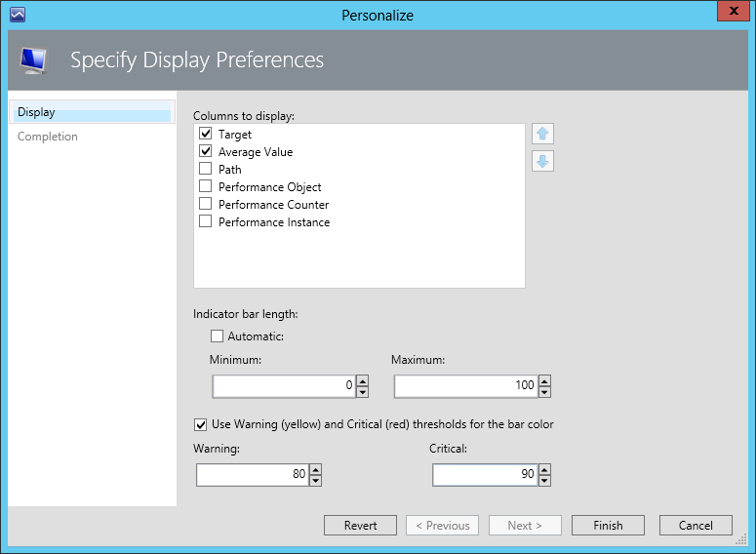Enable the Path column checkbox
This screenshot has width=756, height=554.
[x=206, y=169]
